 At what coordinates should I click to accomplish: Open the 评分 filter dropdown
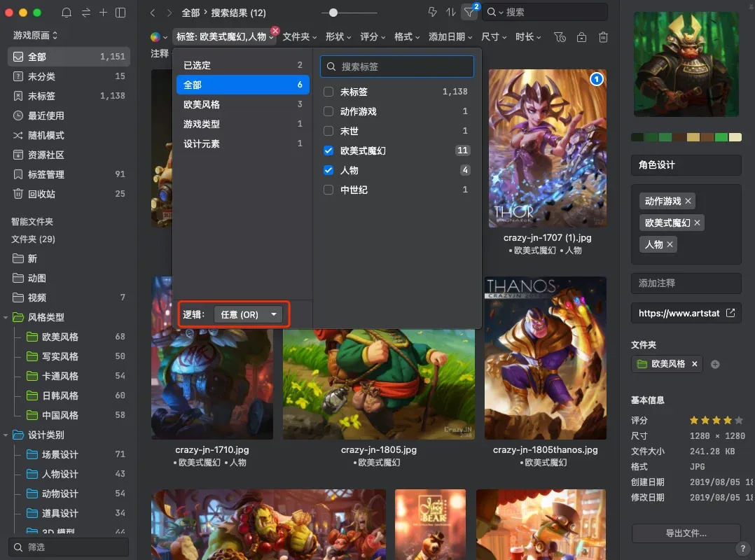point(373,37)
